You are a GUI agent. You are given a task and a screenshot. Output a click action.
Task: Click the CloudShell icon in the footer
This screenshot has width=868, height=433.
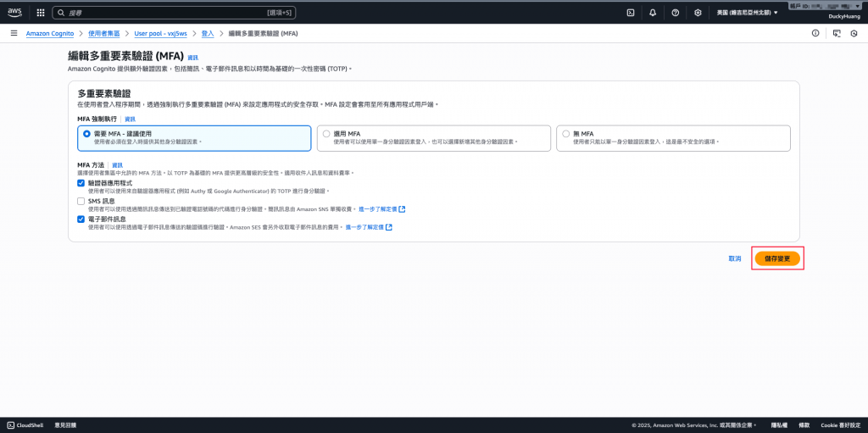coord(11,425)
